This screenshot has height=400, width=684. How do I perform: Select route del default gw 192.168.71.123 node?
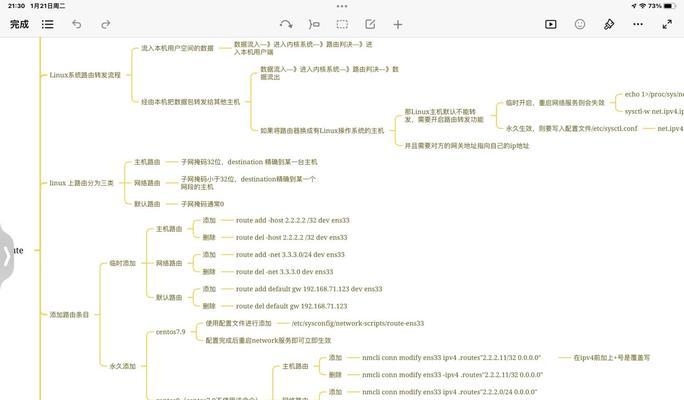click(x=291, y=306)
